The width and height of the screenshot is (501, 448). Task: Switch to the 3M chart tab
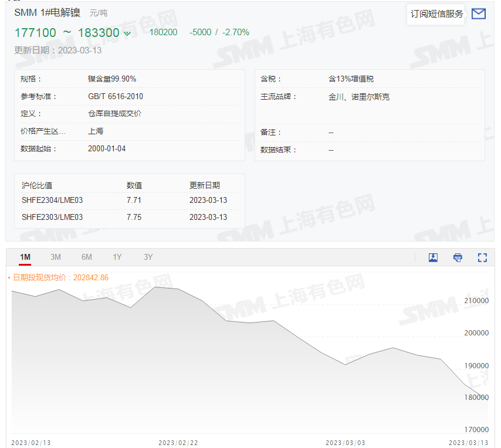point(56,257)
